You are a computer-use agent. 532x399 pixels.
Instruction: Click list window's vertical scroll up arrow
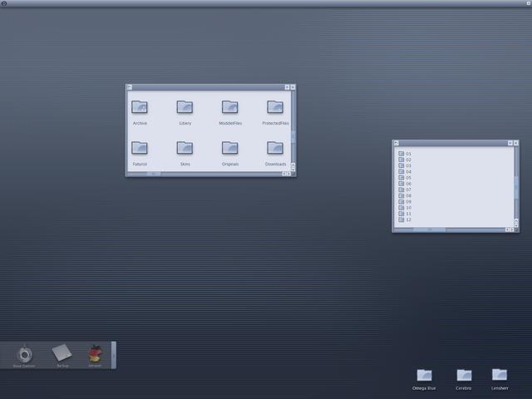pos(516,221)
